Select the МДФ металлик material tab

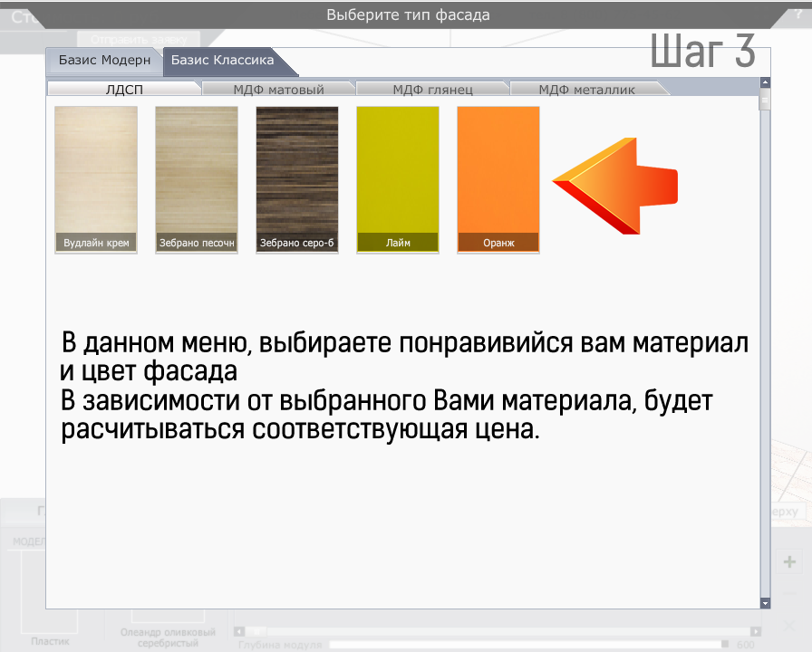point(586,89)
